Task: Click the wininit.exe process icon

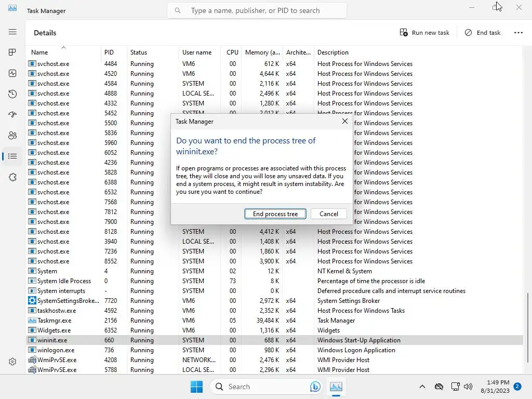Action: click(x=32, y=340)
